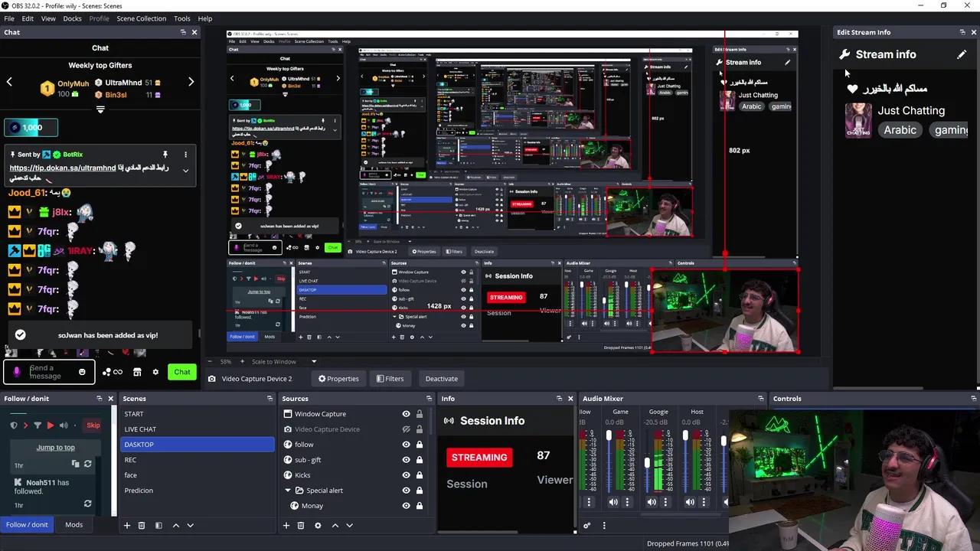
Task: Open the Sources panel properties gear icon
Action: (x=318, y=525)
